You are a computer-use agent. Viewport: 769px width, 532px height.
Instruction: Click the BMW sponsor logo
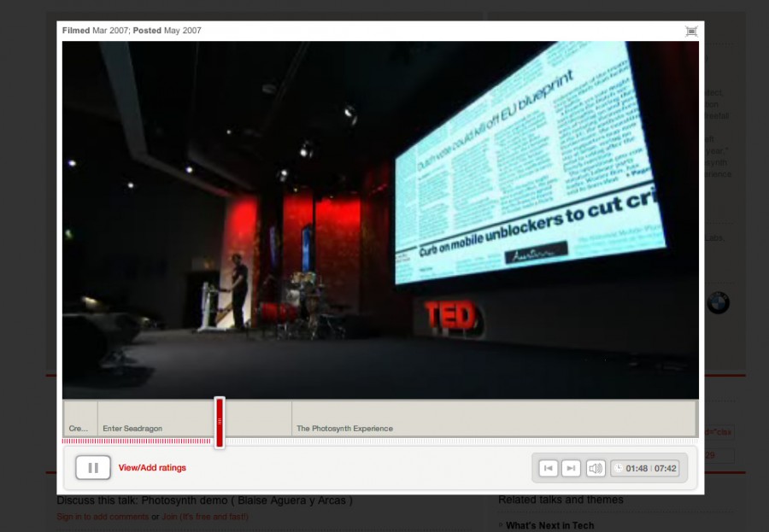[x=718, y=303]
